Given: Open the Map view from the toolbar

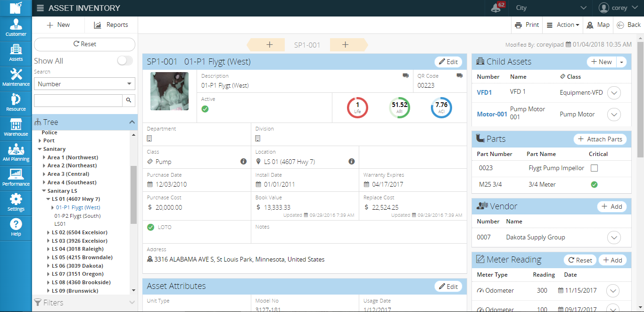Looking at the screenshot, I should tap(598, 25).
